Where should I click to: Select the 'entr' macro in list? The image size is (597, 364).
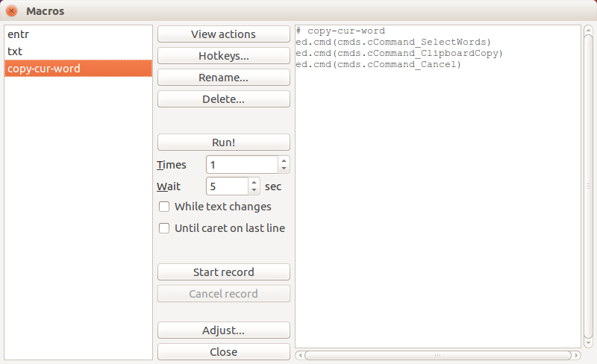[18, 34]
